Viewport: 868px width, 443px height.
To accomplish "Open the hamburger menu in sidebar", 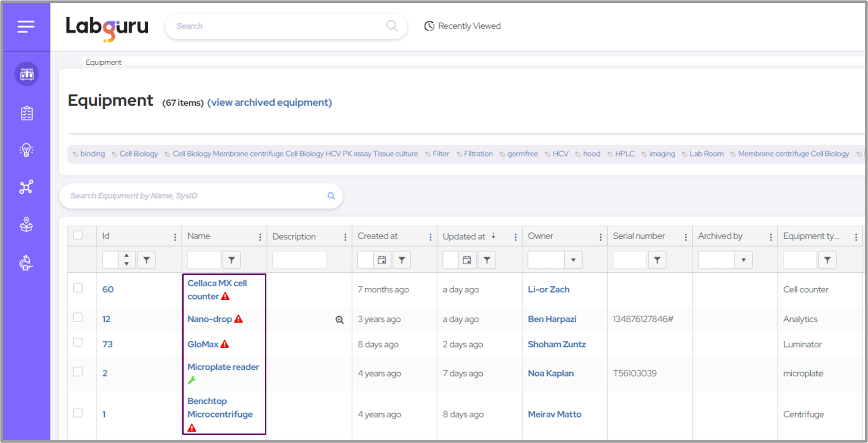I will click(x=26, y=27).
